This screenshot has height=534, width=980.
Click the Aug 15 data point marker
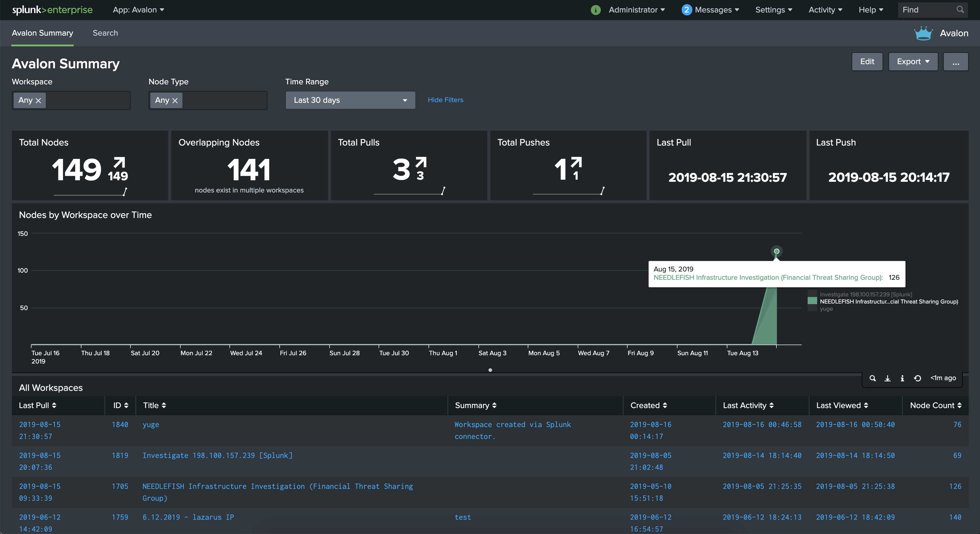776,251
